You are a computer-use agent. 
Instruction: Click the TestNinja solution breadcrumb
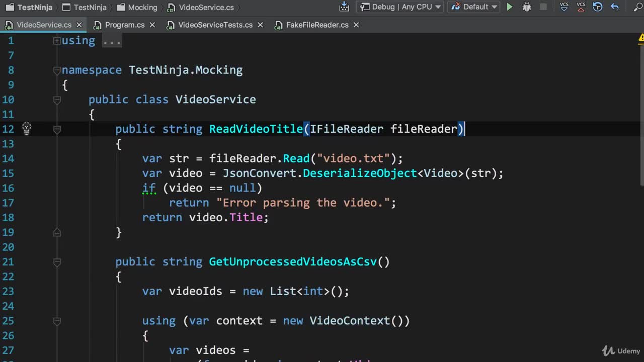30,7
